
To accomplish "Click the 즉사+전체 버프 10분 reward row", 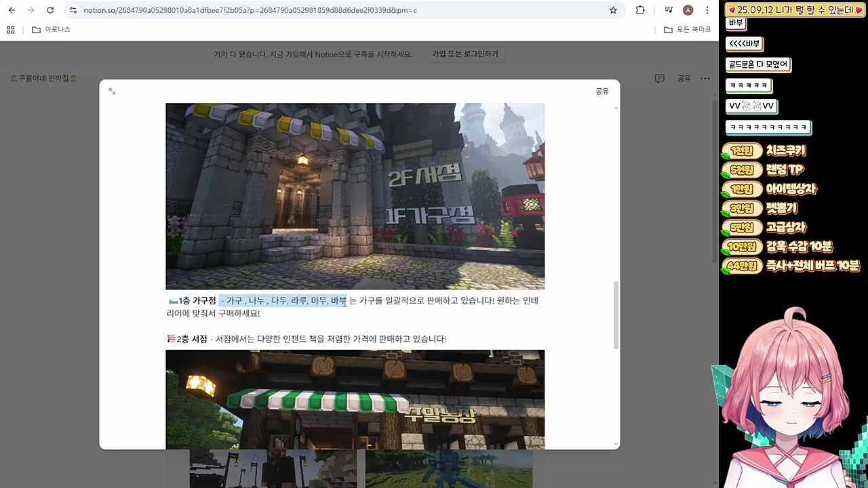I will (x=791, y=266).
